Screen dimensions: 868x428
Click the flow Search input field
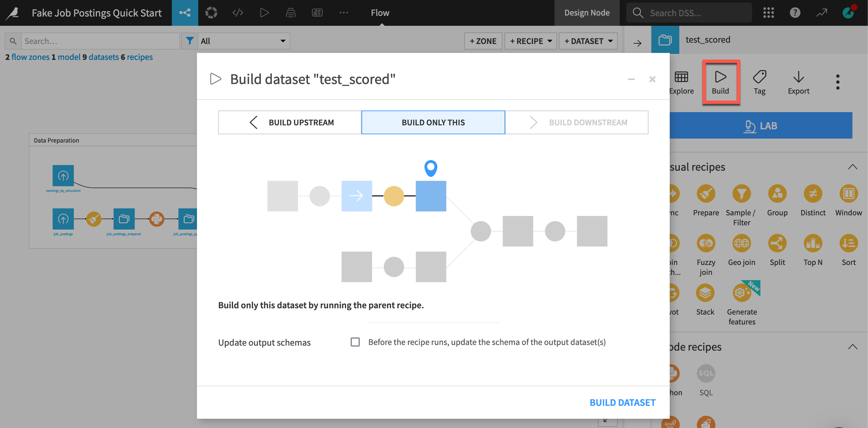pos(100,41)
